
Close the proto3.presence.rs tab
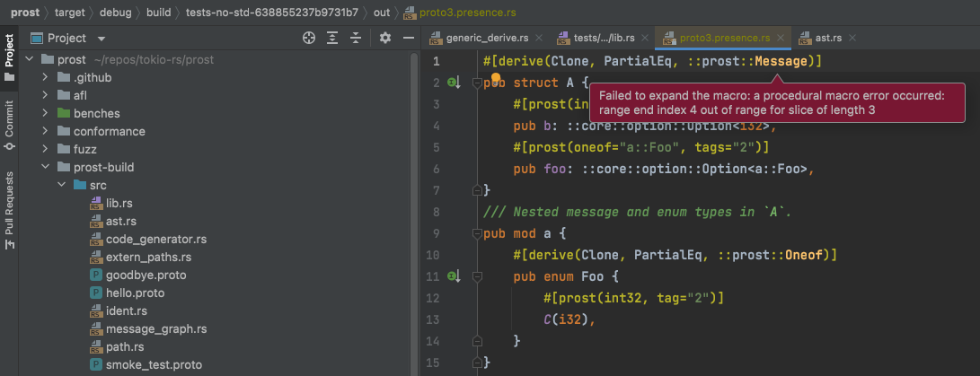(780, 38)
